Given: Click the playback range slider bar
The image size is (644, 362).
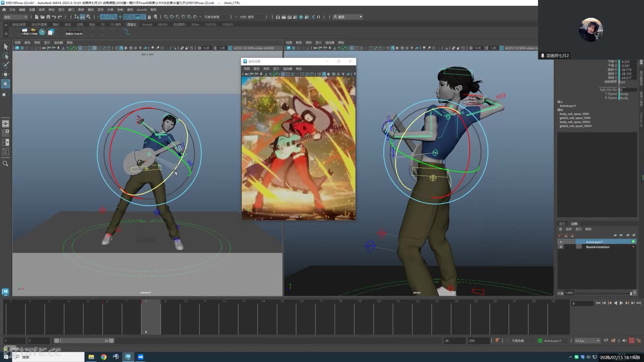Looking at the screenshot, I should point(84,341).
